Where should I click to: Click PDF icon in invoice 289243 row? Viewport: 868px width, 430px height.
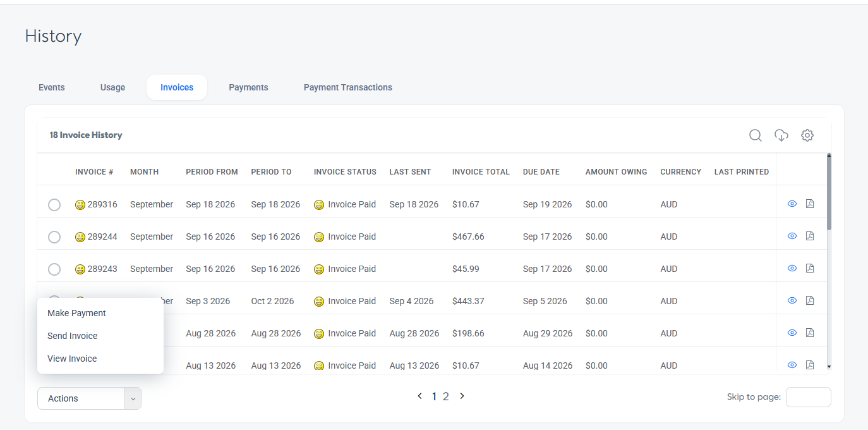tap(810, 268)
